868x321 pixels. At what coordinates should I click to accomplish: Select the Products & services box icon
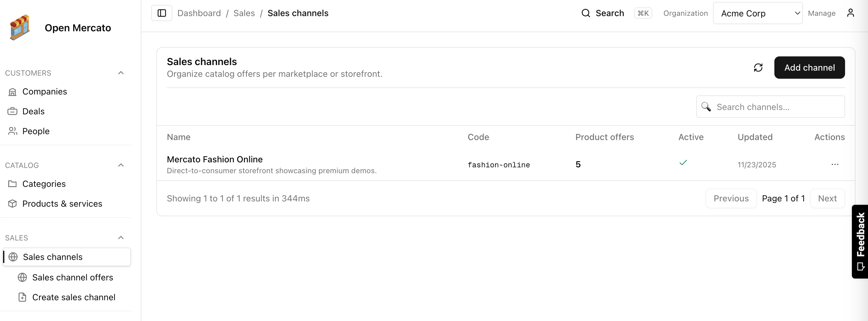[x=12, y=204]
